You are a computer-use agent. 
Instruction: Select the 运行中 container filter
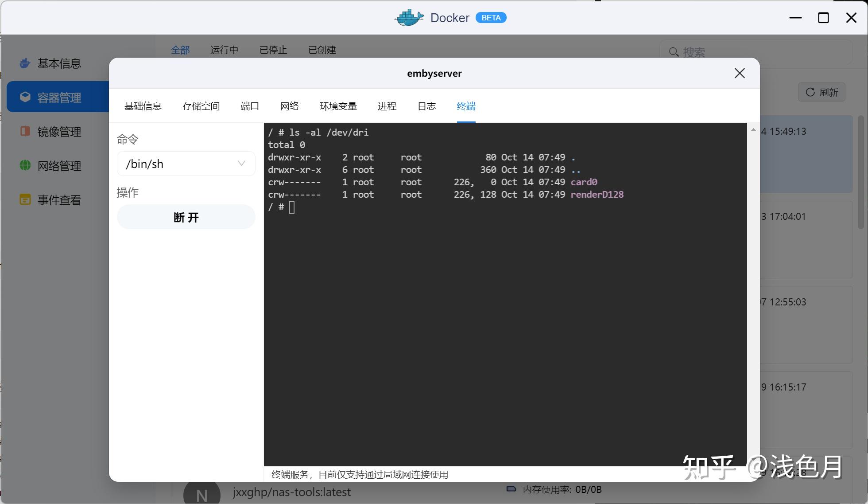coord(224,50)
